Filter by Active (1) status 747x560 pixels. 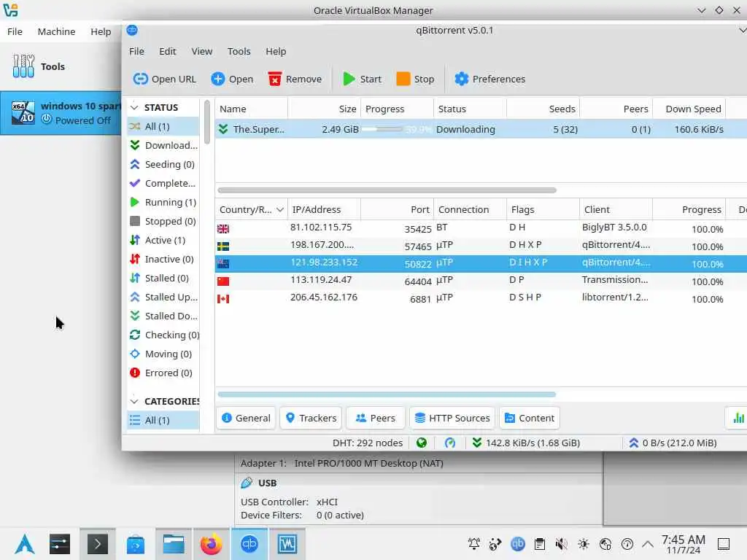163,241
